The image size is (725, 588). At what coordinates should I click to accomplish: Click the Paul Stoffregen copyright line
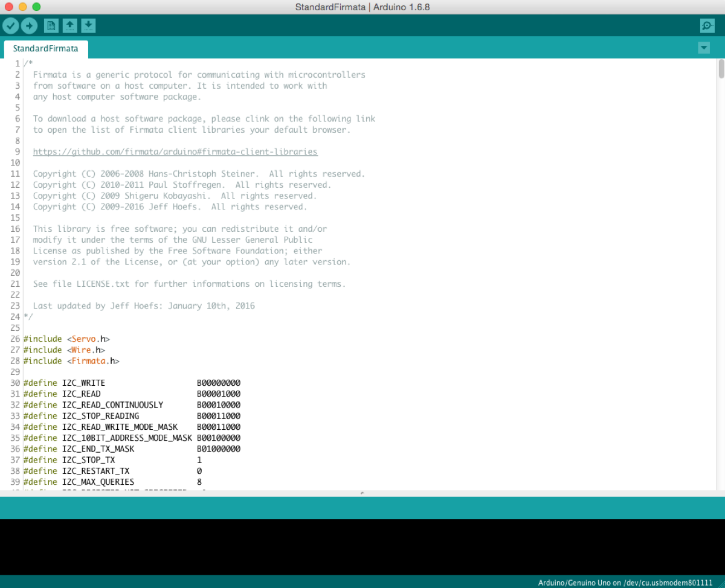tap(182, 185)
